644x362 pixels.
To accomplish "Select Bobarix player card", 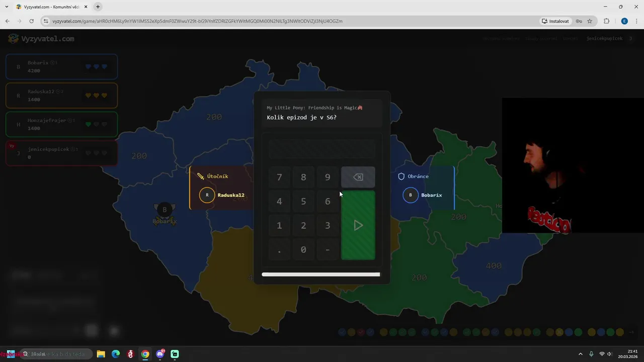I will (x=61, y=67).
